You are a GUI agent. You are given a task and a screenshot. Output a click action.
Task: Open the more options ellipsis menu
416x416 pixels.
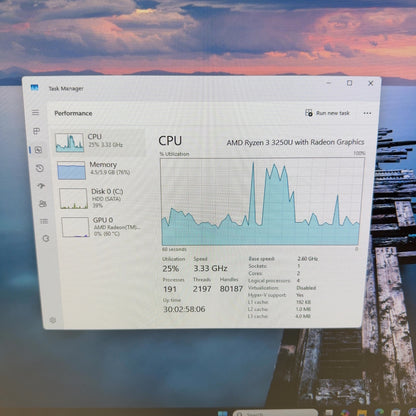367,113
